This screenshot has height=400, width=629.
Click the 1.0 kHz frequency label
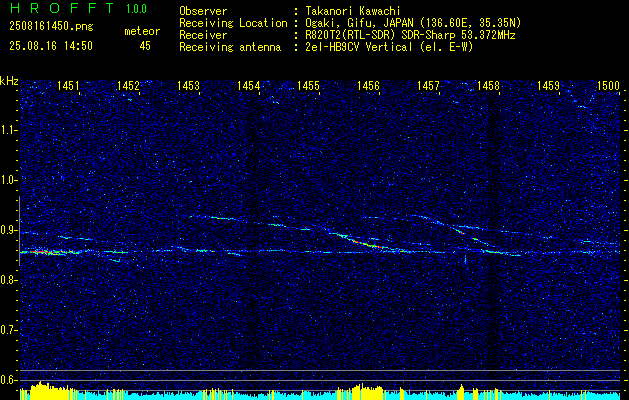coord(8,180)
